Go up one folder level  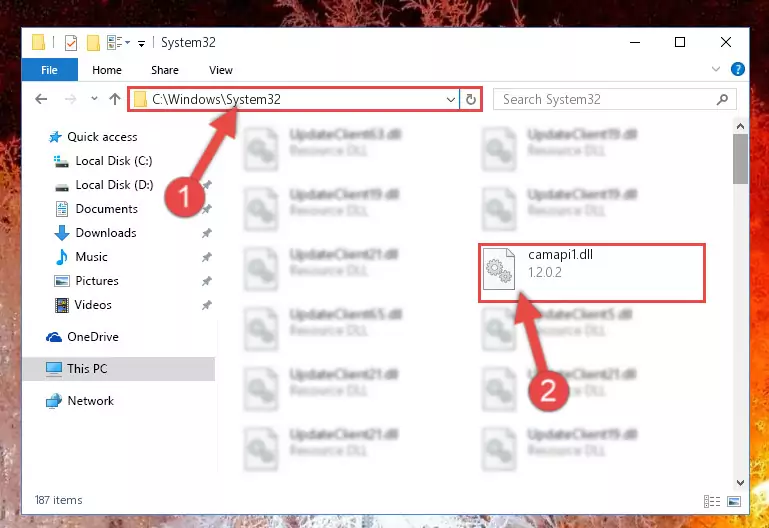pyautogui.click(x=115, y=99)
